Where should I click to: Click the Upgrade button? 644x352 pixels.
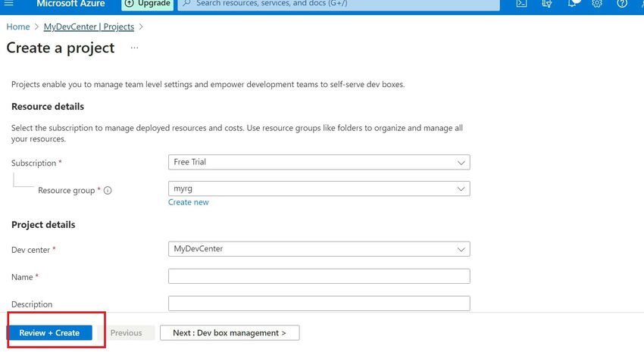click(148, 4)
